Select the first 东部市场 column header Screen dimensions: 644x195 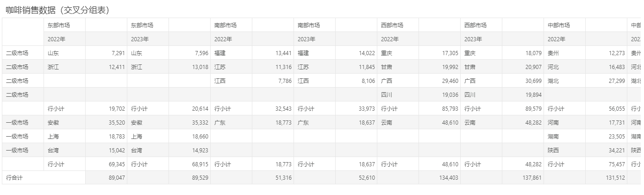tap(65, 25)
